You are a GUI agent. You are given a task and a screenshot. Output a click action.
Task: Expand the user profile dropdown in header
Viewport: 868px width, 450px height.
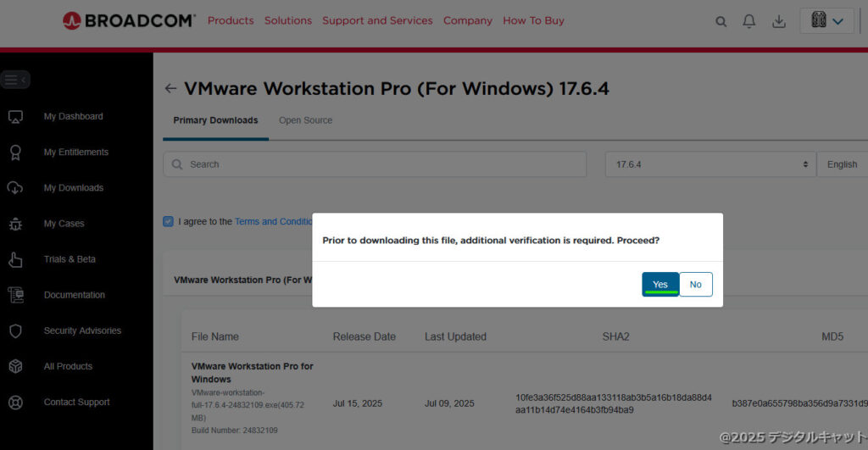[826, 21]
